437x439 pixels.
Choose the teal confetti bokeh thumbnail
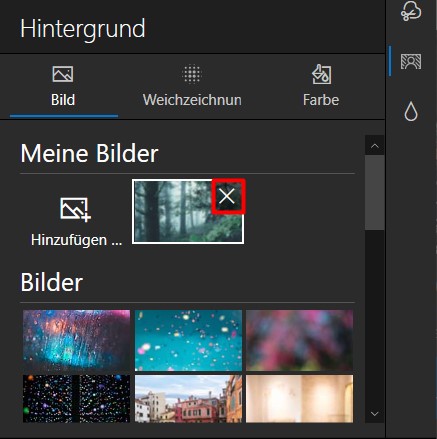pyautogui.click(x=188, y=340)
